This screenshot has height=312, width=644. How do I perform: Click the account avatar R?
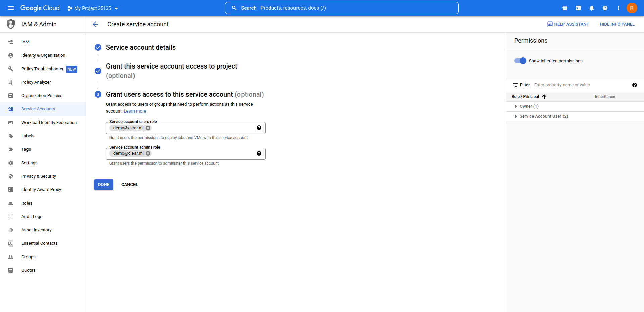pyautogui.click(x=632, y=8)
